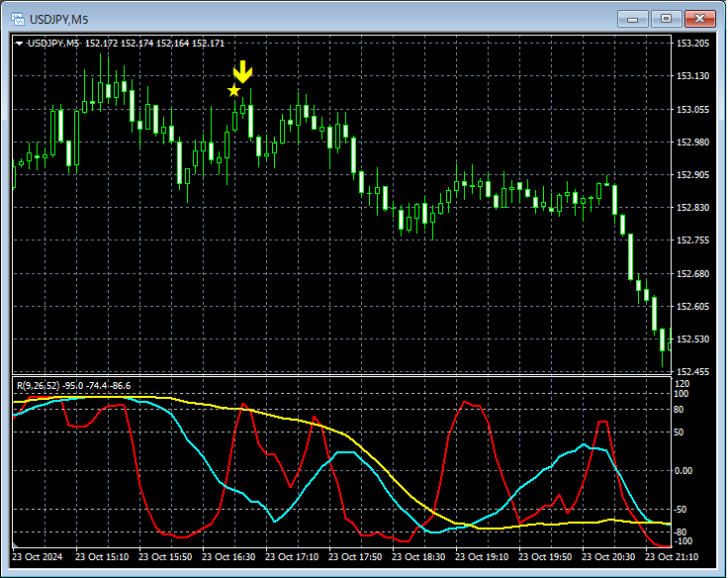This screenshot has width=728, height=578.
Task: Click the 152.605 price scale label
Action: (692, 306)
